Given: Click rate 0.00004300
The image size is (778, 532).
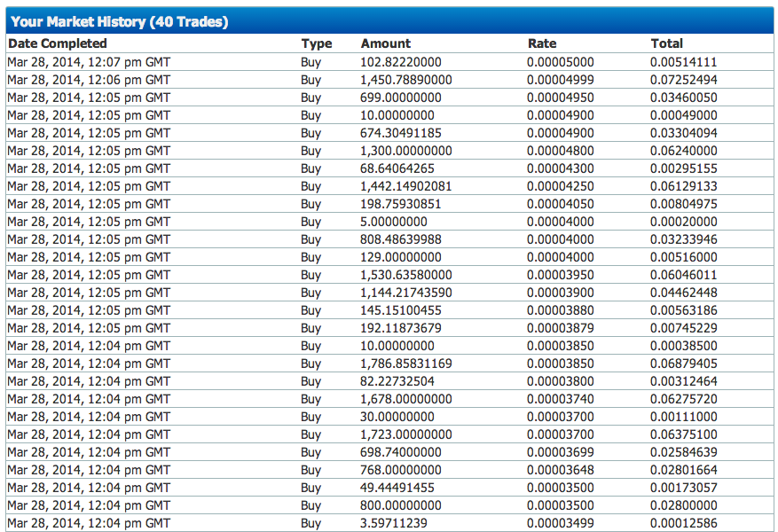Looking at the screenshot, I should tap(561, 168).
